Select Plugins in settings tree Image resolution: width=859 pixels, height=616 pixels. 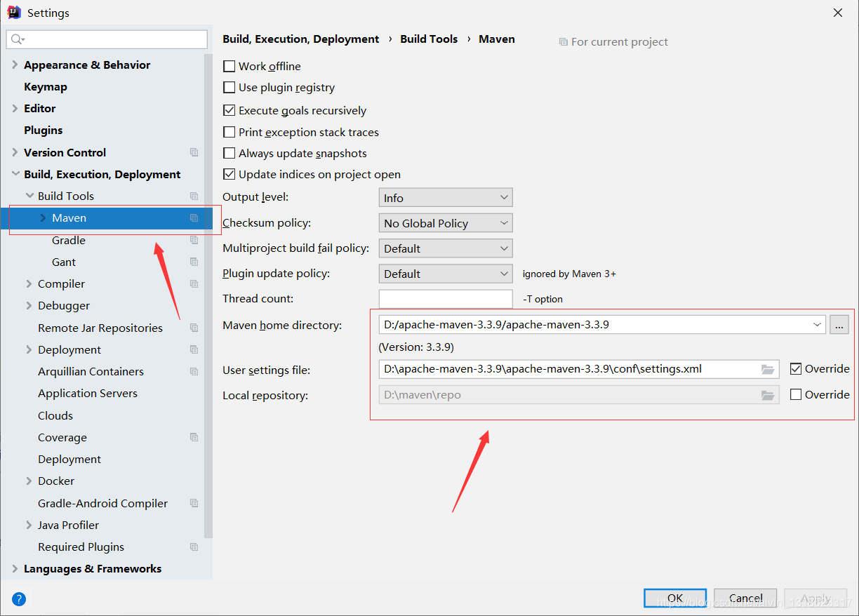(44, 130)
